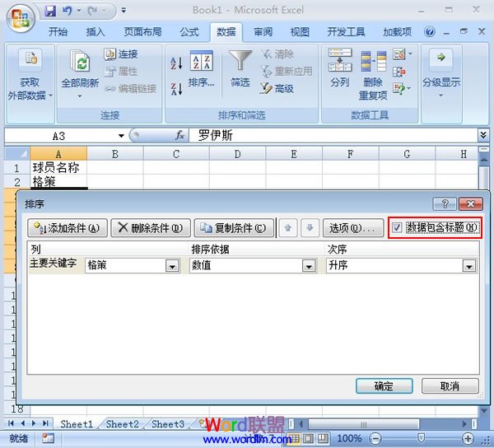Expand the 排序依据 dropdown
The height and width of the screenshot is (448, 494).
click(x=309, y=266)
